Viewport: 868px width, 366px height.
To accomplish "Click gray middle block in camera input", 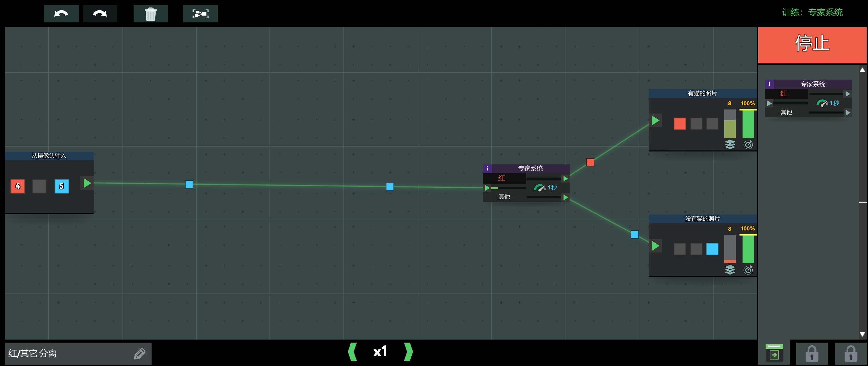I will 39,186.
